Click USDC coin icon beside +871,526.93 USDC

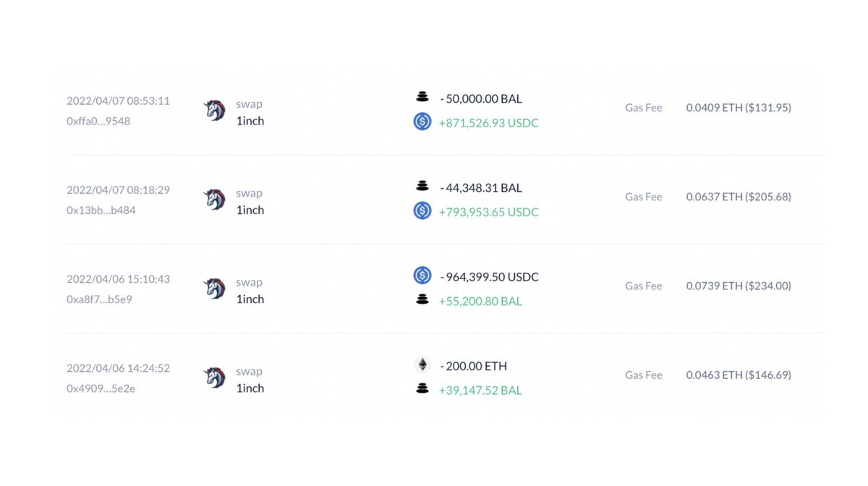point(422,122)
